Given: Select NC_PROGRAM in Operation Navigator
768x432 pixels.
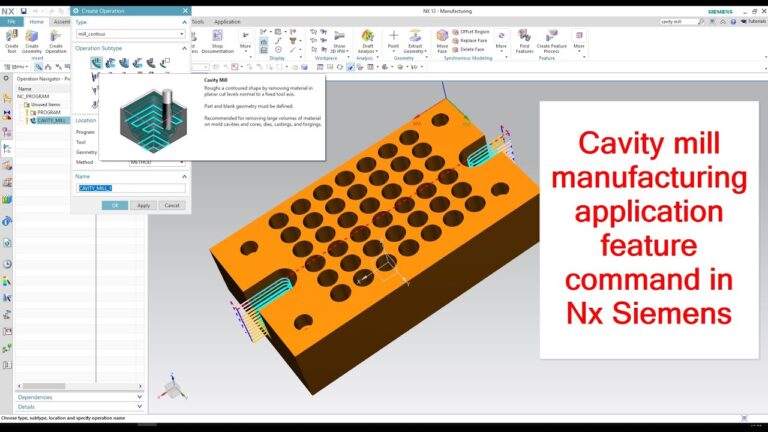Looking at the screenshot, I should (33, 96).
